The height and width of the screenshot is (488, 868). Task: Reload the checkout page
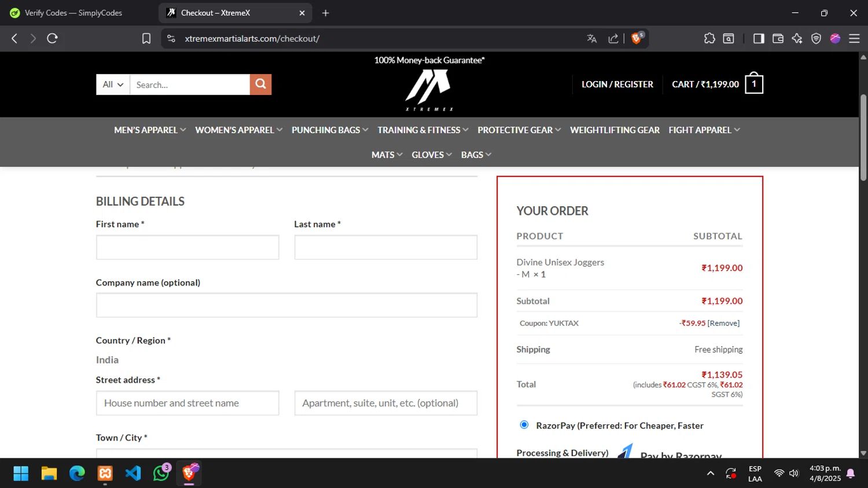click(x=52, y=38)
